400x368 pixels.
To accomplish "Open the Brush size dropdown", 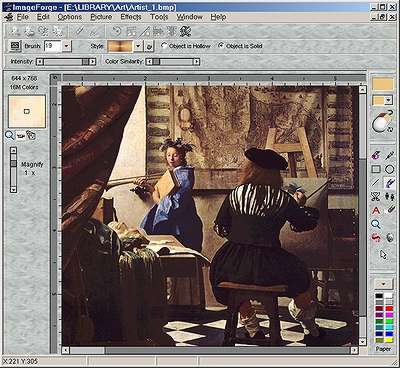I will (x=67, y=46).
